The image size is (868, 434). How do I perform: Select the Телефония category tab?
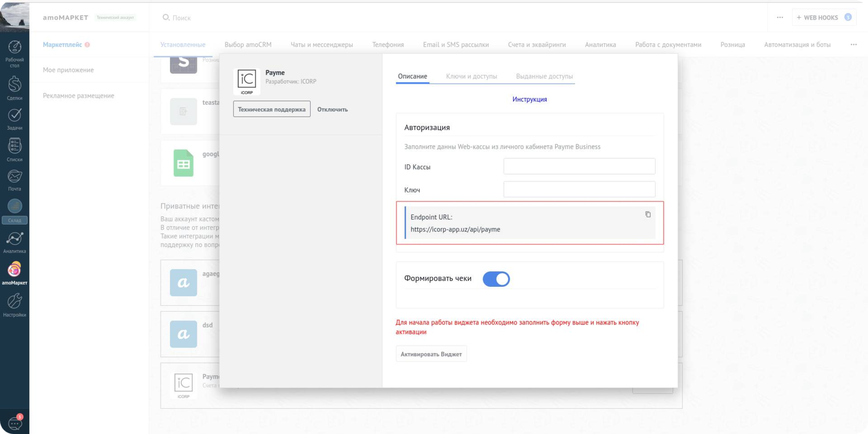pyautogui.click(x=388, y=45)
